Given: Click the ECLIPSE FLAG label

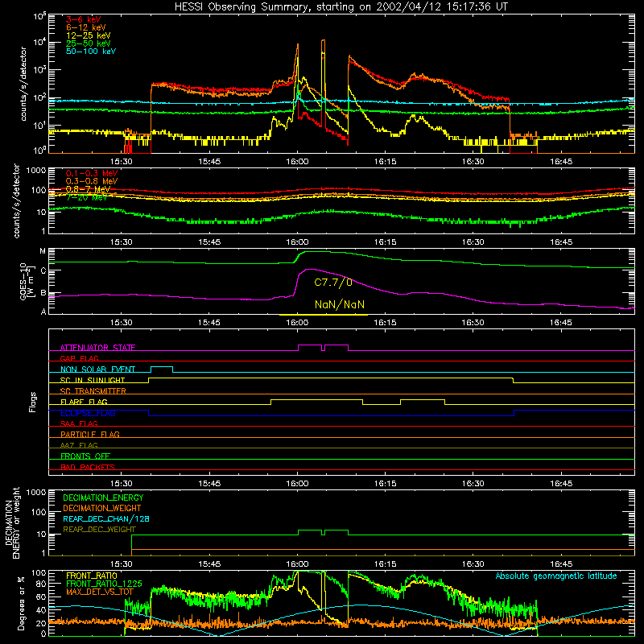Looking at the screenshot, I should [x=88, y=413].
